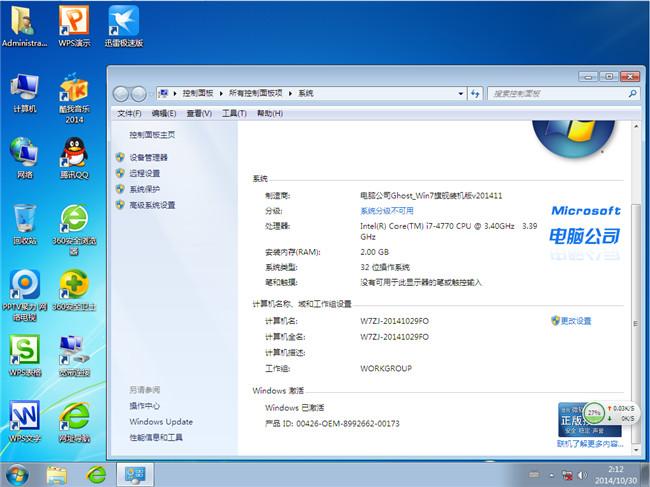Open PPTV聚力 网络电视 shortcut
The width and height of the screenshot is (650, 487).
click(24, 296)
